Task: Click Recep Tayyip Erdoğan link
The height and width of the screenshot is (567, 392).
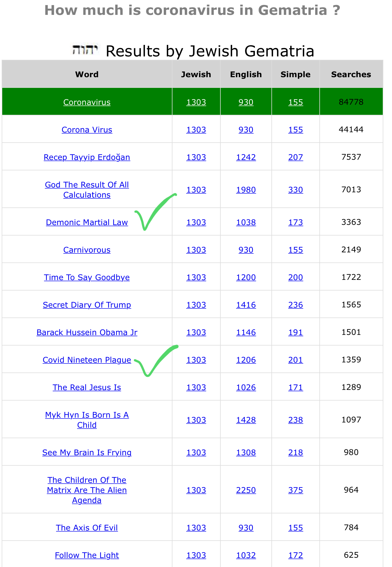Action: (x=87, y=157)
